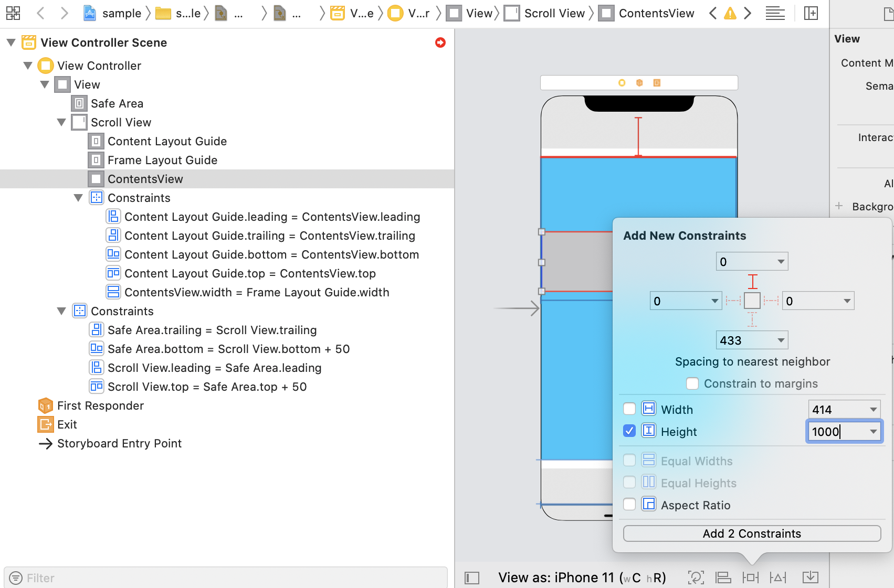Enable Constrain to margins checkbox
This screenshot has height=588, width=894.
(692, 383)
